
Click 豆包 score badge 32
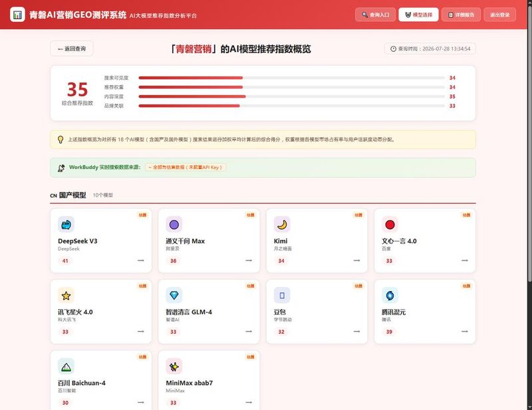point(281,332)
